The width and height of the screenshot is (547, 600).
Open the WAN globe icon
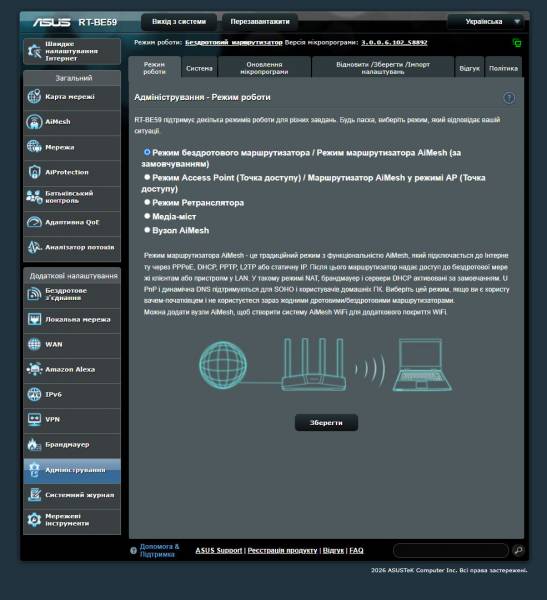34,344
